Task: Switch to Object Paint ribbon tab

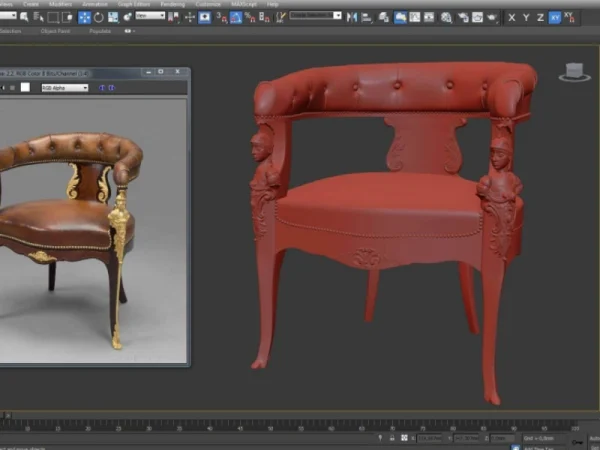Action: 55,31
